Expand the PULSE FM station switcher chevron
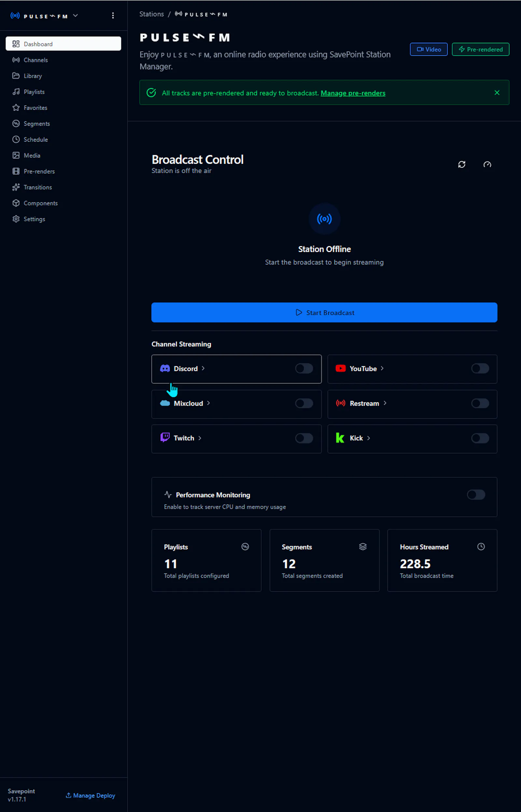This screenshot has height=812, width=521. pos(76,16)
